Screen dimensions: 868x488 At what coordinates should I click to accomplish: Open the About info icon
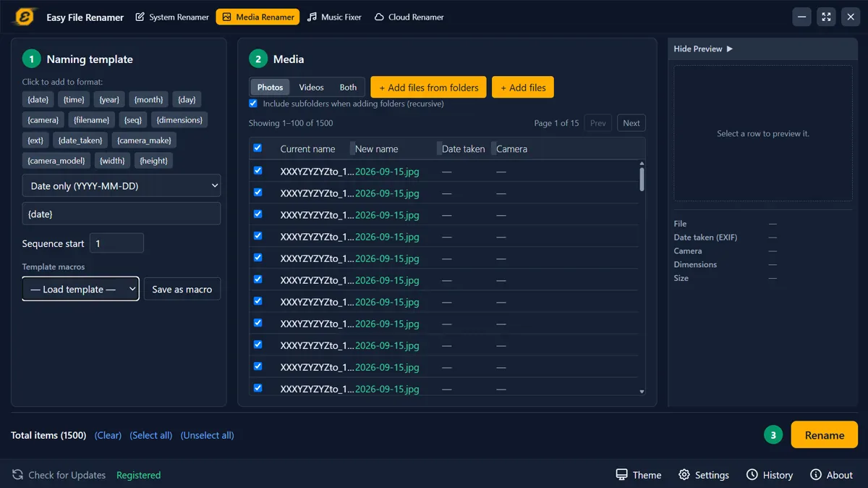click(816, 475)
